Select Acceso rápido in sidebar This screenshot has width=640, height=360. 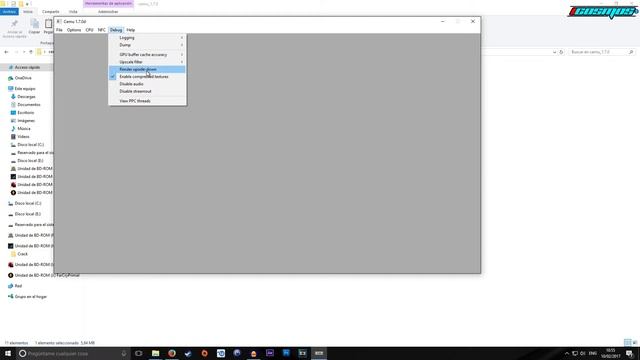click(27, 67)
